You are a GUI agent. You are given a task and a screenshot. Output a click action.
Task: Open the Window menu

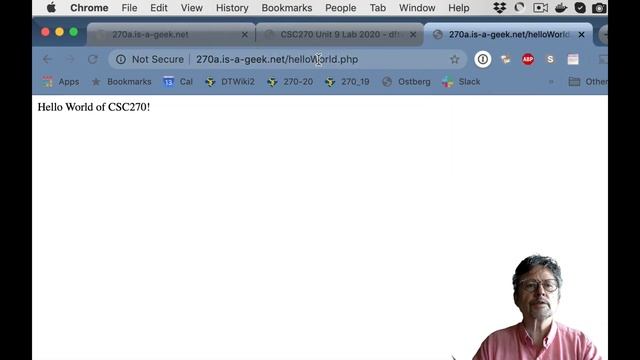(x=417, y=8)
